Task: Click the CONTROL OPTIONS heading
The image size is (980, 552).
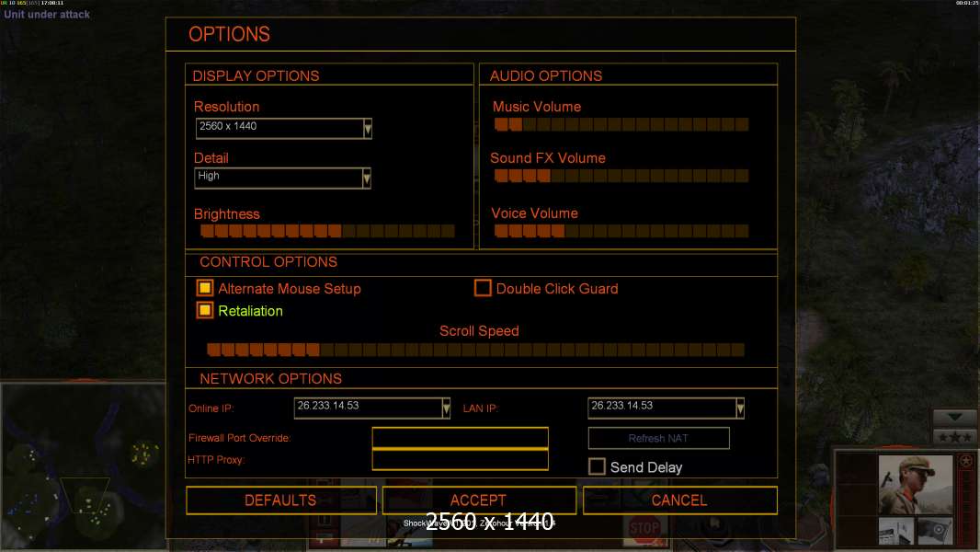Action: [x=268, y=262]
